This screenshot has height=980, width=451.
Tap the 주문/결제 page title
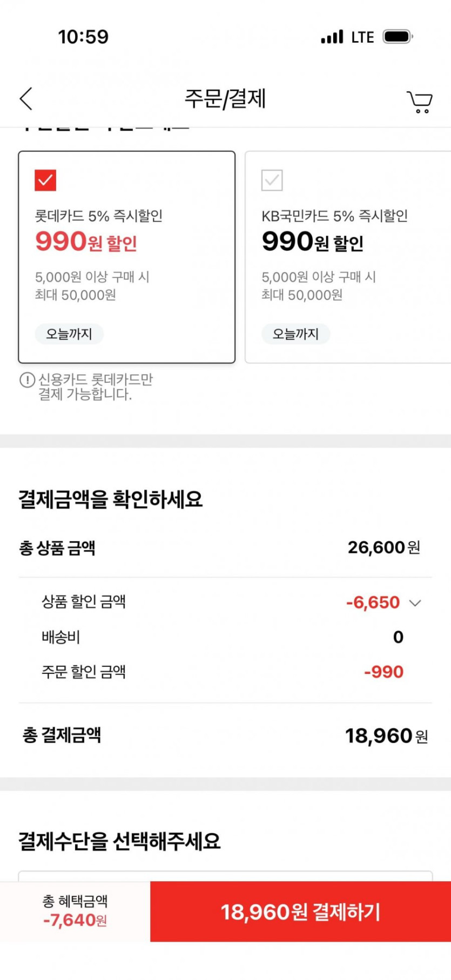(225, 99)
